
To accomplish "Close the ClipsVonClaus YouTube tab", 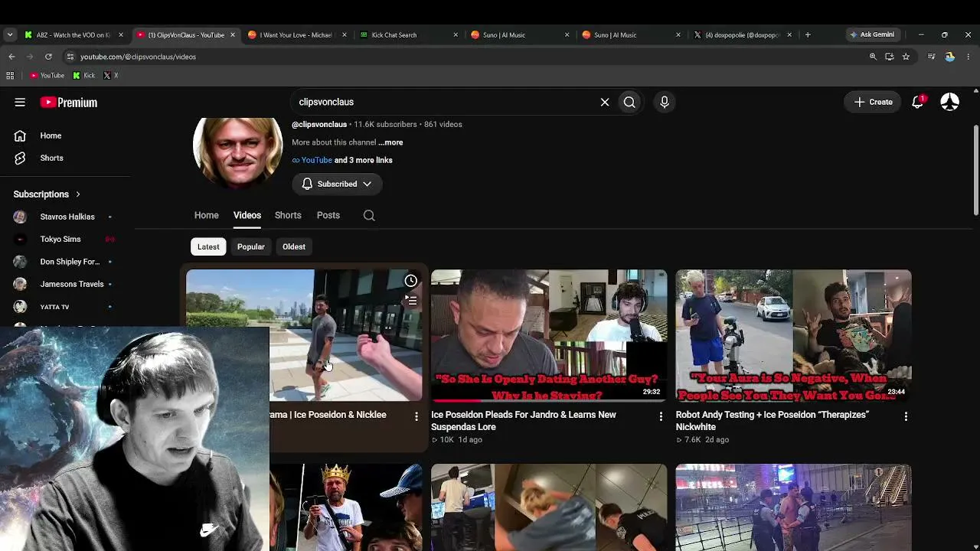I will 233,34.
